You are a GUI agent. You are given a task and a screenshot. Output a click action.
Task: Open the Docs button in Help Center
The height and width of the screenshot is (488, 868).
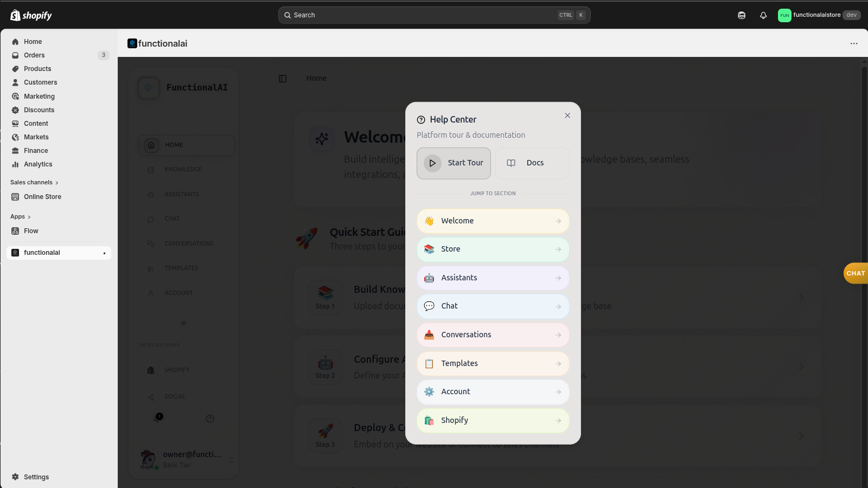click(x=532, y=163)
